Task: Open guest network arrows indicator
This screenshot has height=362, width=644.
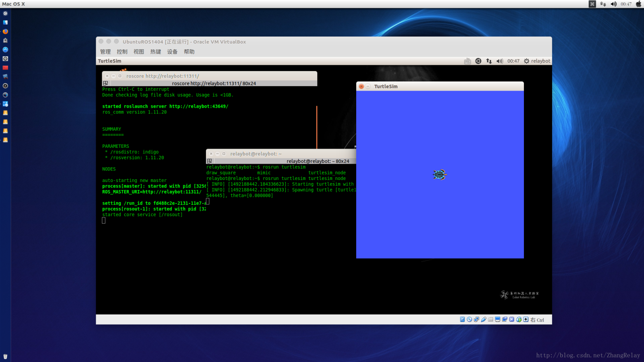Action: coord(489,61)
